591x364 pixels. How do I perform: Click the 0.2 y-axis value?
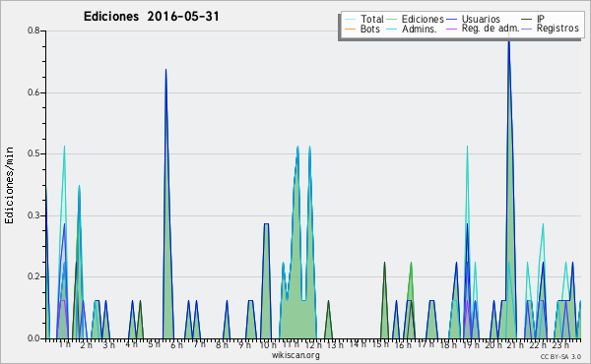coord(33,276)
